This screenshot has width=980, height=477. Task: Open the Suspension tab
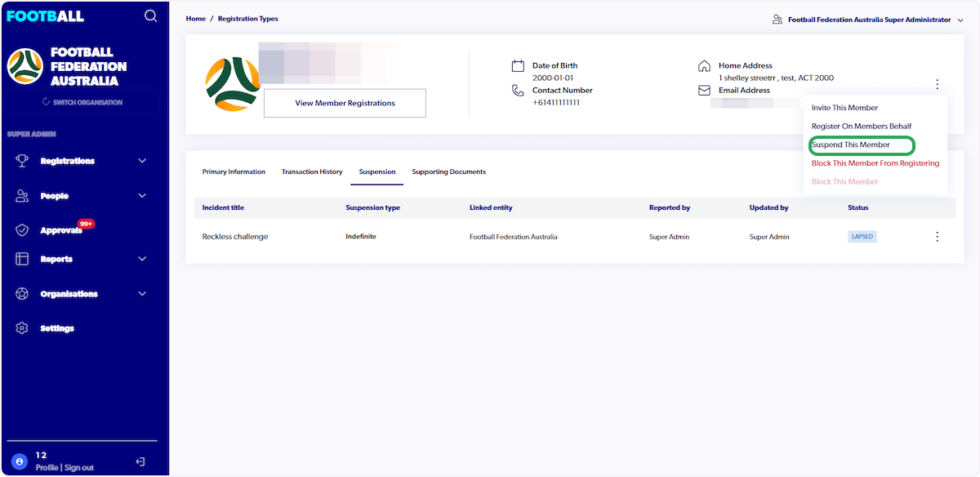(x=377, y=172)
